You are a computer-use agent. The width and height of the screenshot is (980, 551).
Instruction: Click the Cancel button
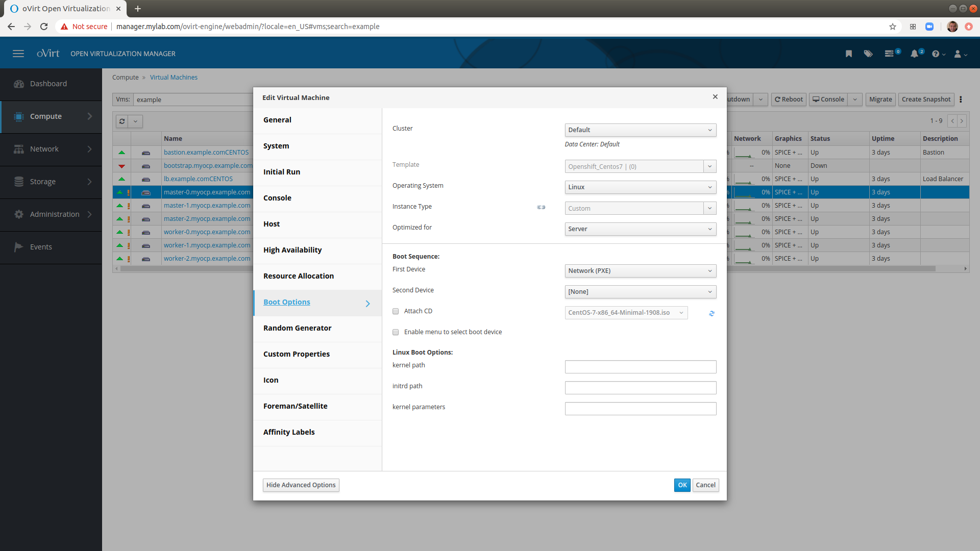(x=705, y=485)
